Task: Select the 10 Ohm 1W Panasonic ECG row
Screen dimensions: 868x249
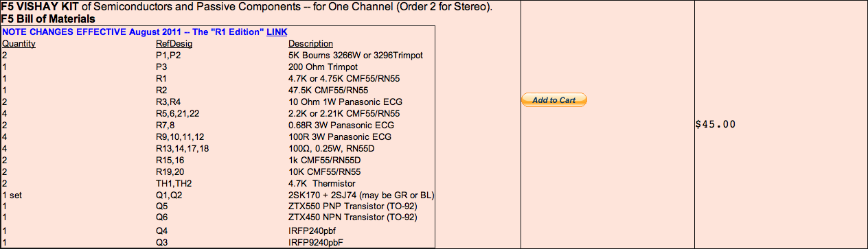Action: pos(218,102)
